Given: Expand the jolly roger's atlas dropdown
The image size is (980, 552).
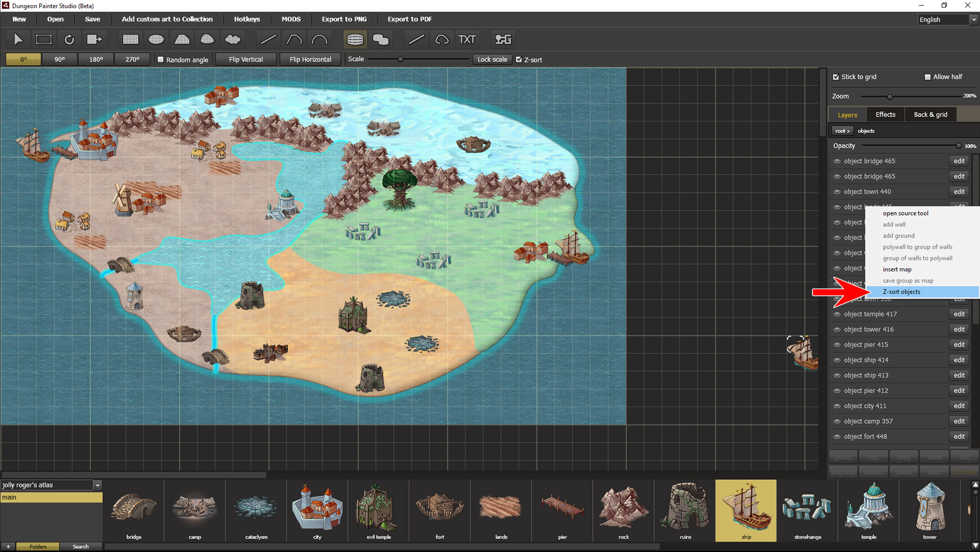Looking at the screenshot, I should 97,485.
